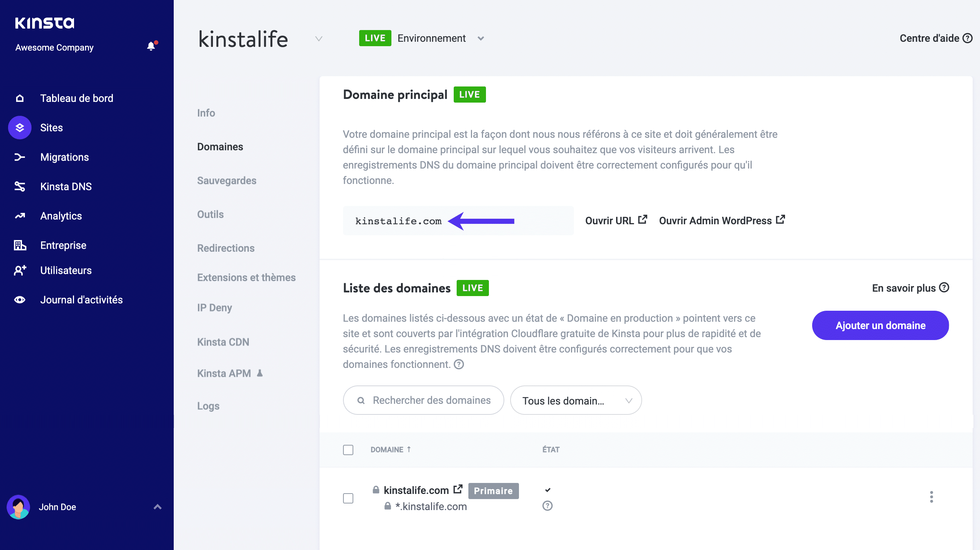
Task: Click the Journal d'activités eye icon
Action: point(20,300)
